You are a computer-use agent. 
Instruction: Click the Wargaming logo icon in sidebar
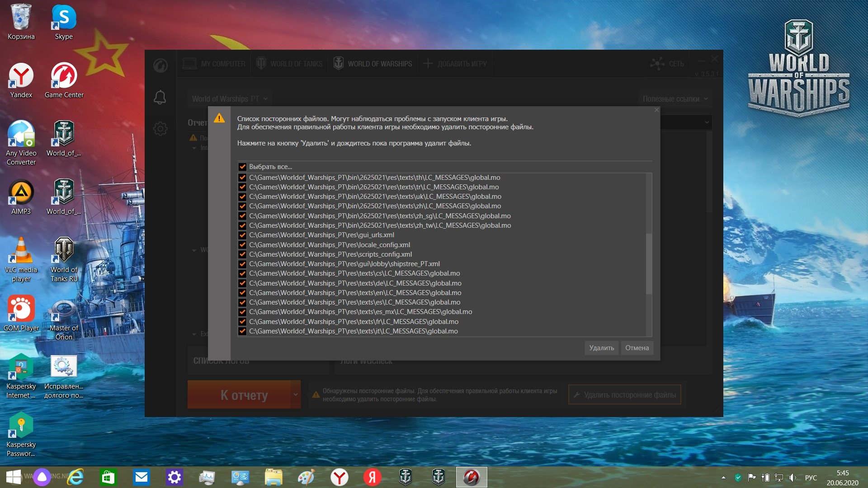tap(160, 66)
